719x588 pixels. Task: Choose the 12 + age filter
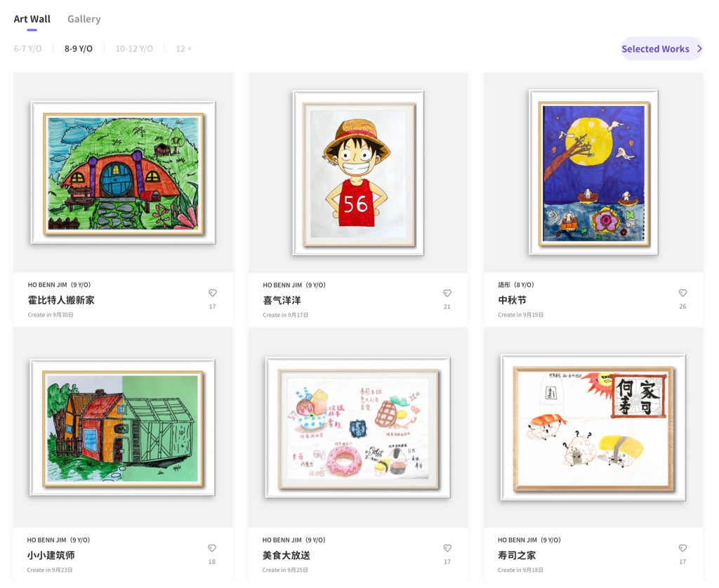pos(184,48)
